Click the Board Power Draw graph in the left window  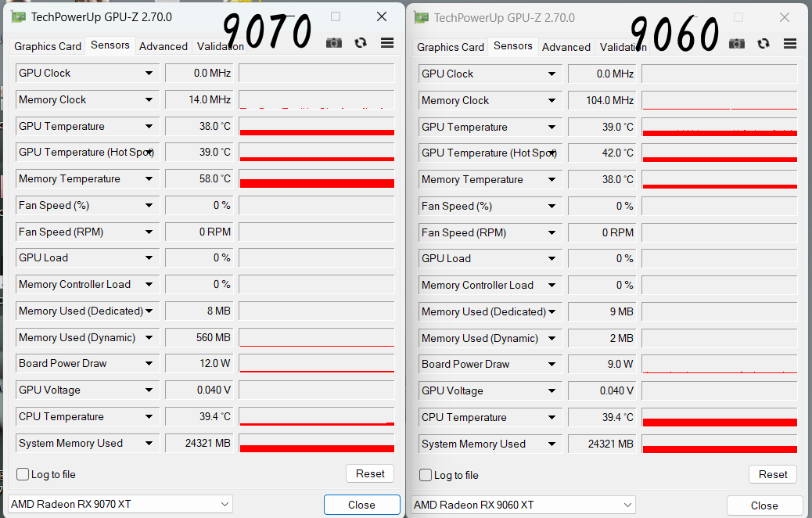point(316,363)
